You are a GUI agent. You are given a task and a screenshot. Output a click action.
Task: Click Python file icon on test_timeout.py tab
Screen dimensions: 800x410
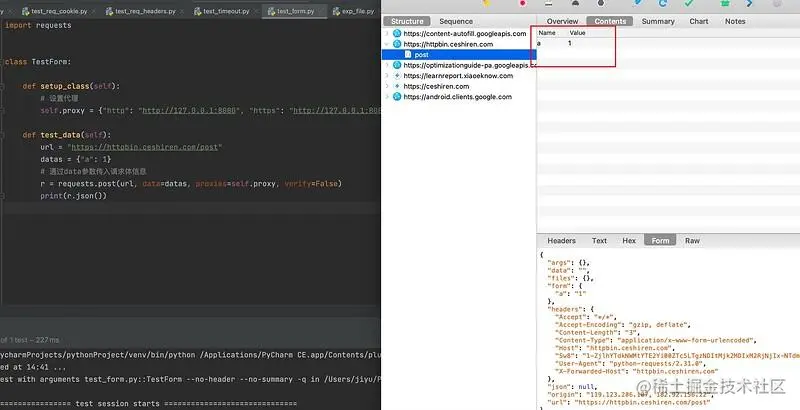[x=197, y=11]
